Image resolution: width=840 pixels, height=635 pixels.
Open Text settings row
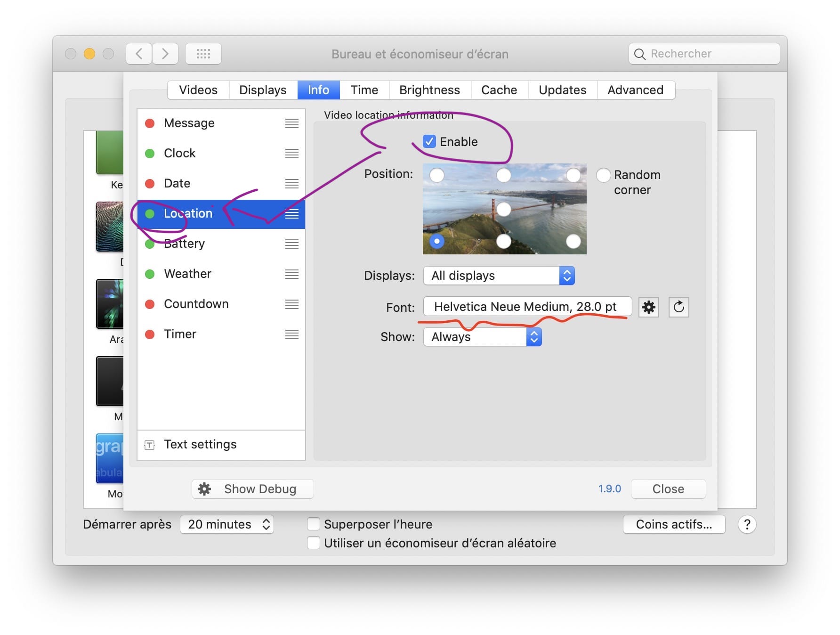221,445
